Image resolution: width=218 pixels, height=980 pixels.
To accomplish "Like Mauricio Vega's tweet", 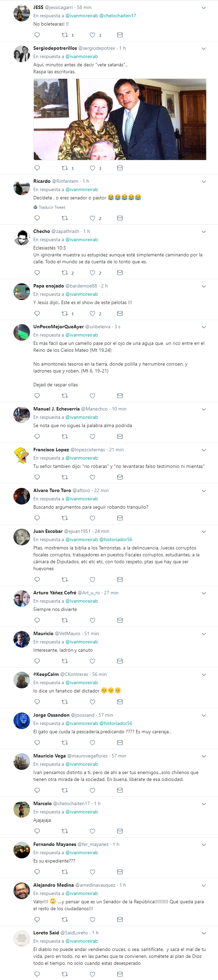I will [x=92, y=790].
